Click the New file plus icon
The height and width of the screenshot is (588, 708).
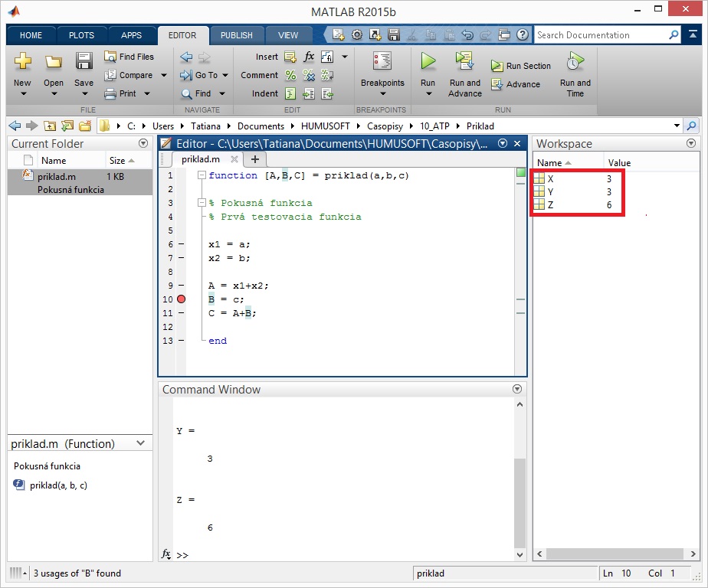tap(22, 60)
